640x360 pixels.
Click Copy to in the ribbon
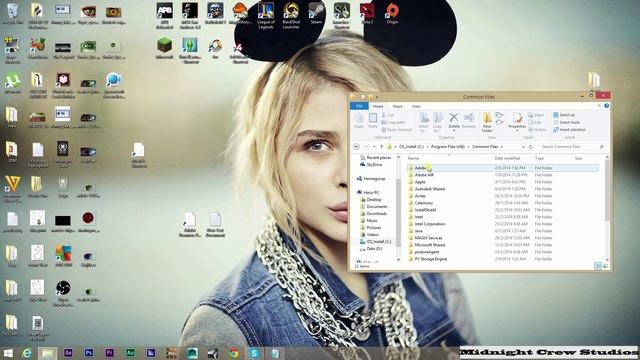(x=438, y=122)
